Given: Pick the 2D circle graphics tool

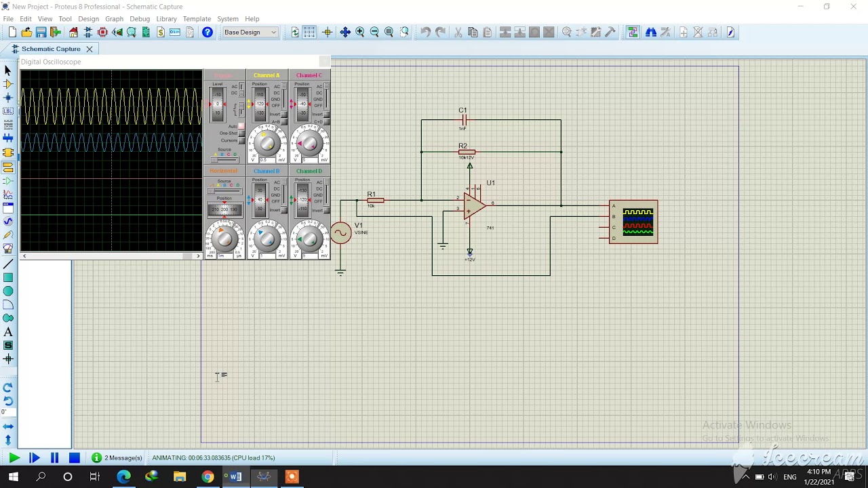Looking at the screenshot, I should pos(8,291).
